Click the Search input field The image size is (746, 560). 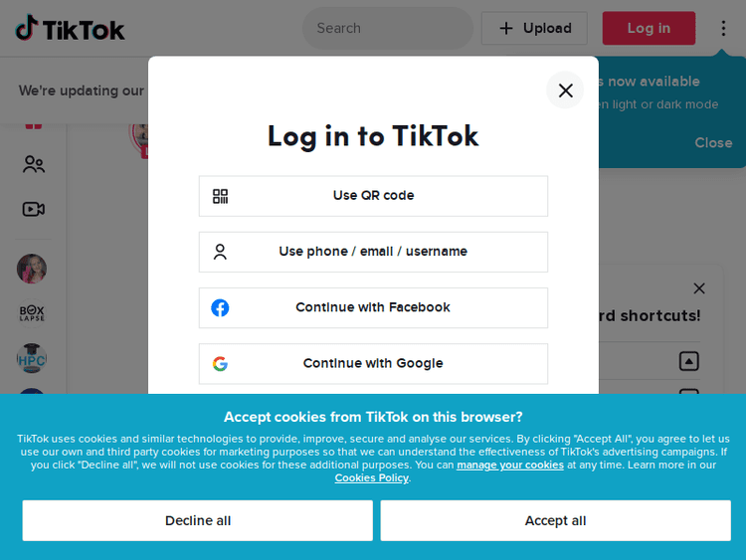[x=388, y=28]
